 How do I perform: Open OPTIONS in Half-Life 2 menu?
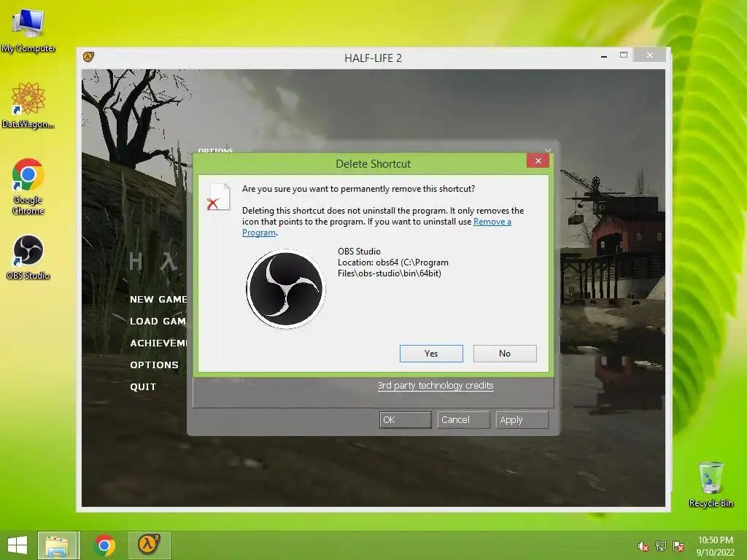[x=155, y=365]
